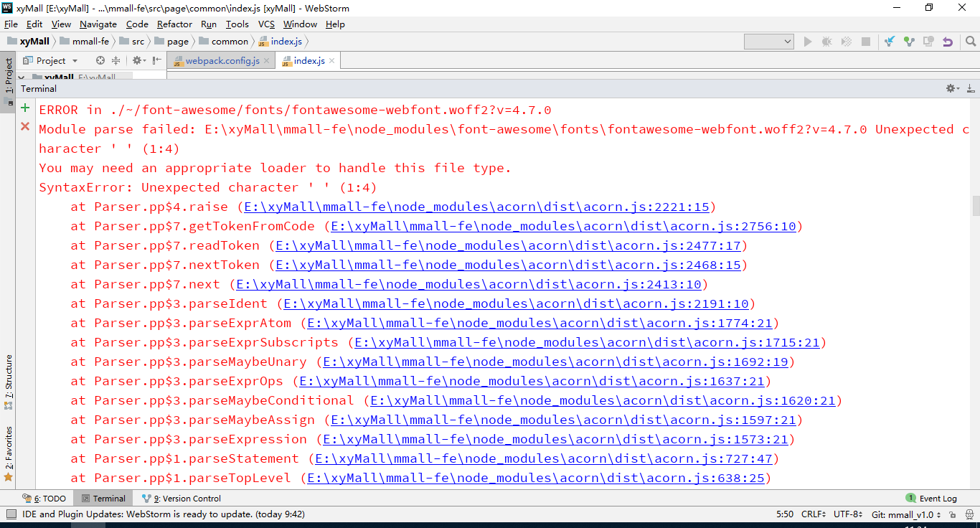Open the Help menu
The width and height of the screenshot is (980, 528).
pyautogui.click(x=335, y=24)
